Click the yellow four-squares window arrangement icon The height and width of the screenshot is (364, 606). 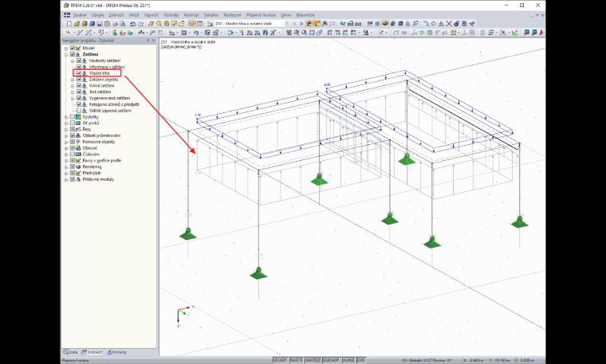453,33
